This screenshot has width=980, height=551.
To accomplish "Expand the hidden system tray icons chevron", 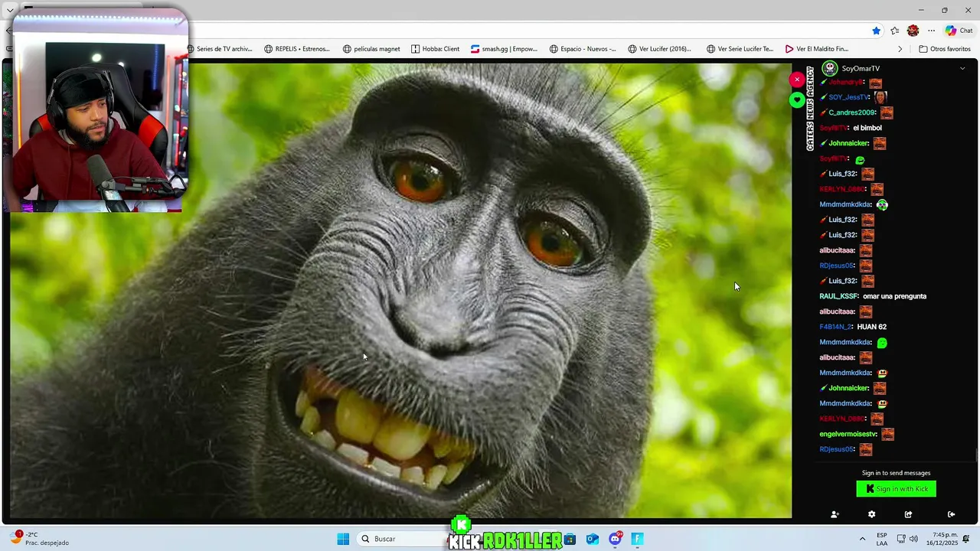I will [x=863, y=539].
